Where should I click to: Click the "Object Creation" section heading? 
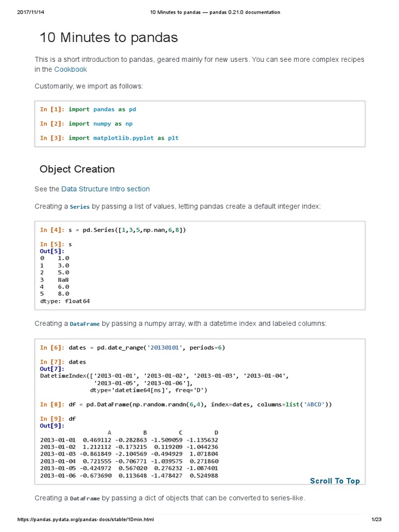click(77, 169)
